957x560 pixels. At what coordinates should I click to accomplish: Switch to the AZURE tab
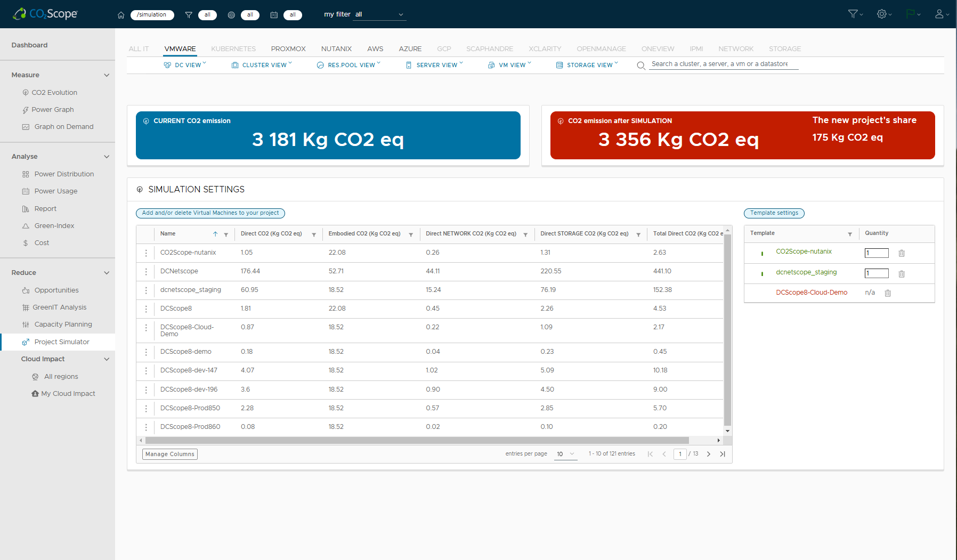pos(410,48)
